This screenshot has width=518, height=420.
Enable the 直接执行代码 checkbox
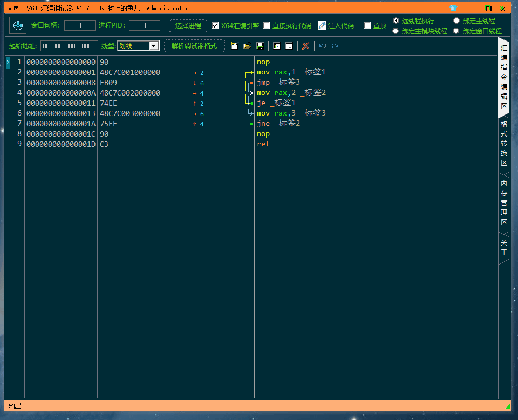click(x=266, y=25)
